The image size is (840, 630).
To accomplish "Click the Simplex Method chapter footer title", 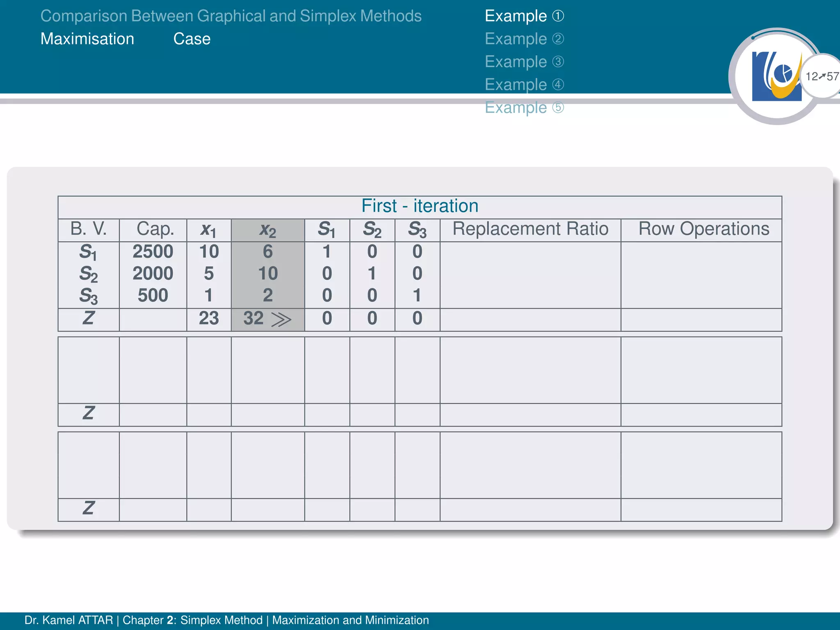I will tap(221, 620).
